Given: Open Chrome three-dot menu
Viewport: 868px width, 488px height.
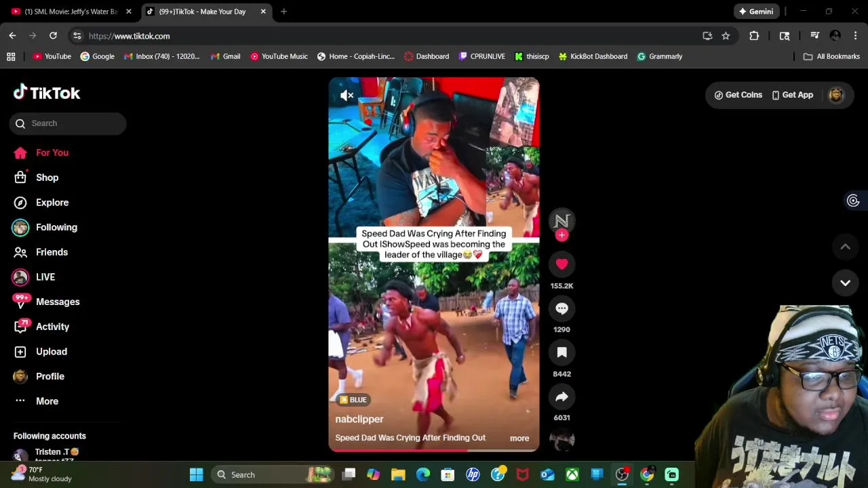Looking at the screenshot, I should [x=855, y=36].
